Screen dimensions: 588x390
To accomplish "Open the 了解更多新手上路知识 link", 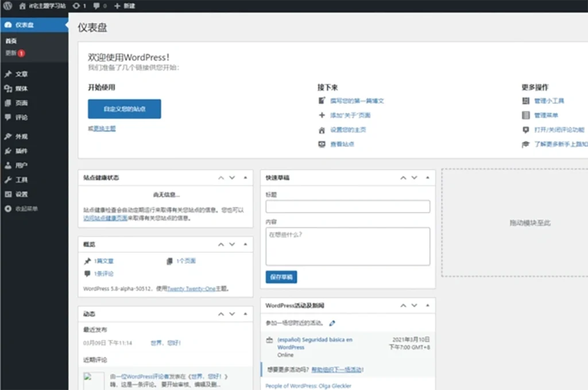I will [561, 144].
